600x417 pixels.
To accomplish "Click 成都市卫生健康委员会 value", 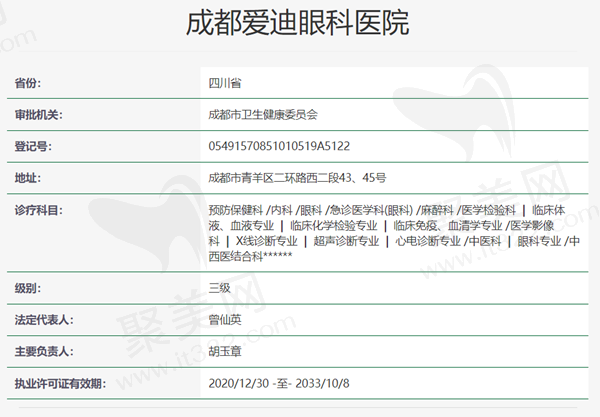I will (263, 114).
